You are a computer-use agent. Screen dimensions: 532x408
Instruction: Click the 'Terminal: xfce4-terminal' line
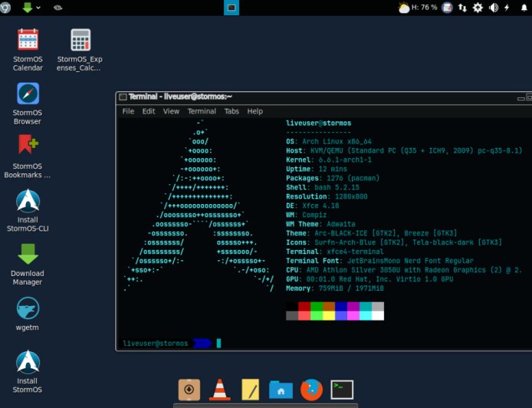(335, 252)
